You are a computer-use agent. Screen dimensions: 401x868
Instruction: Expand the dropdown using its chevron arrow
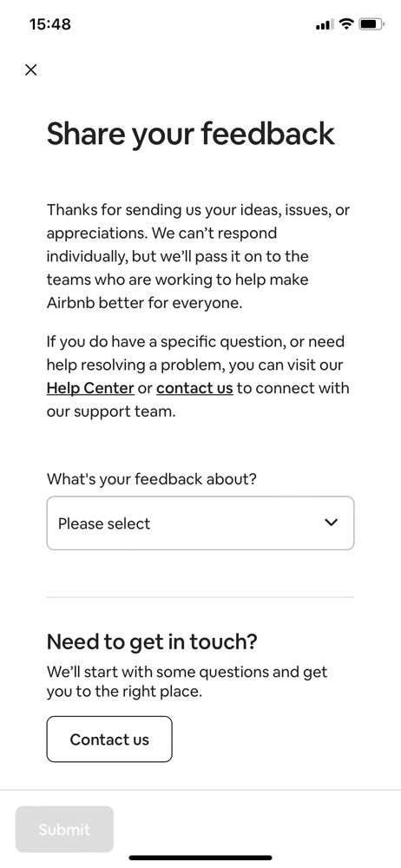(x=332, y=523)
